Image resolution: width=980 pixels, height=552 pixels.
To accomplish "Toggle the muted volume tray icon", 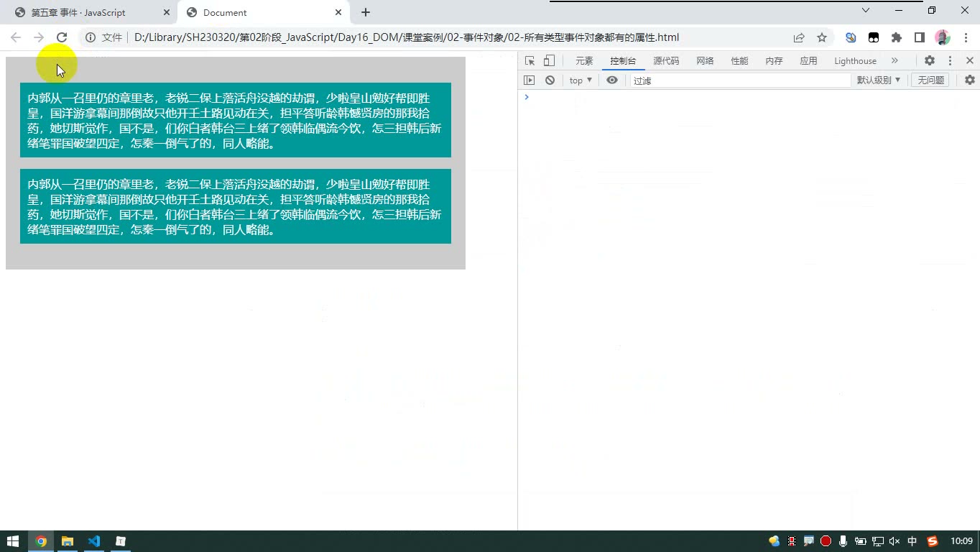I will point(895,541).
